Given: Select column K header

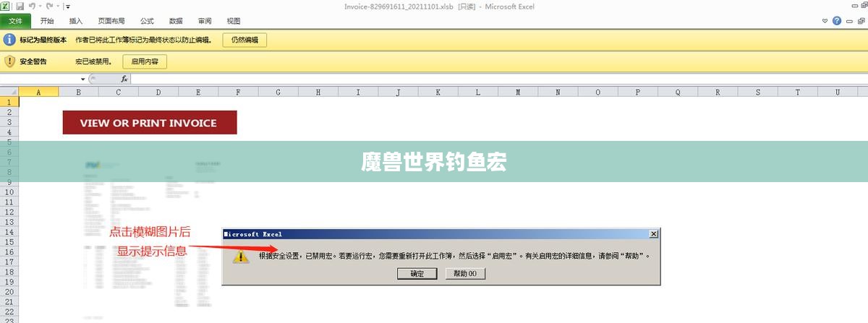Looking at the screenshot, I should [x=438, y=92].
